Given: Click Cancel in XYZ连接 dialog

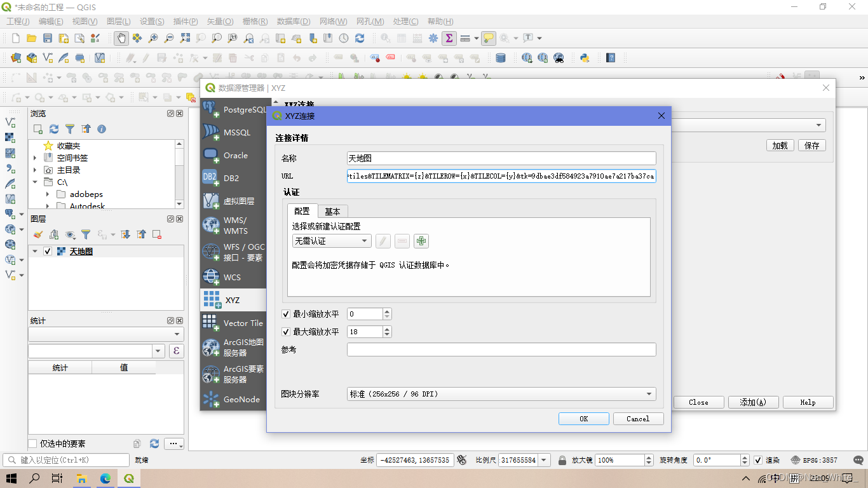Looking at the screenshot, I should click(x=638, y=419).
